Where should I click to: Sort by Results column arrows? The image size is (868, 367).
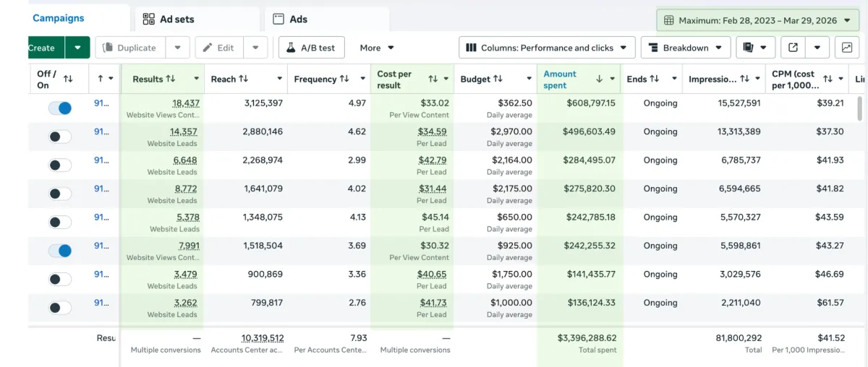coord(171,79)
